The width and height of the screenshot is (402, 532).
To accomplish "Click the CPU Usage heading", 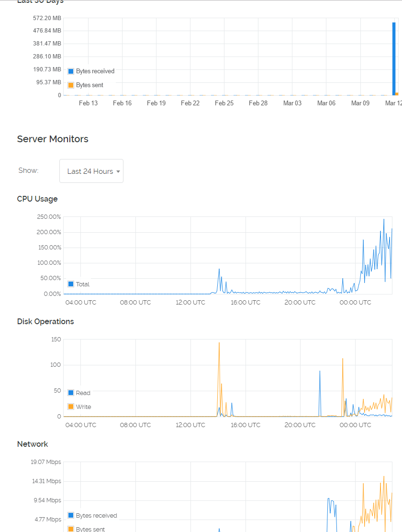I will pos(37,199).
